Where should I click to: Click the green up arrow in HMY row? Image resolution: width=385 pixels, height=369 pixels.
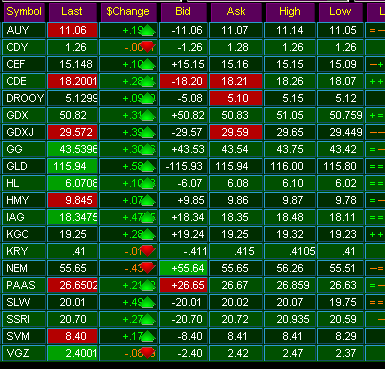click(x=148, y=200)
